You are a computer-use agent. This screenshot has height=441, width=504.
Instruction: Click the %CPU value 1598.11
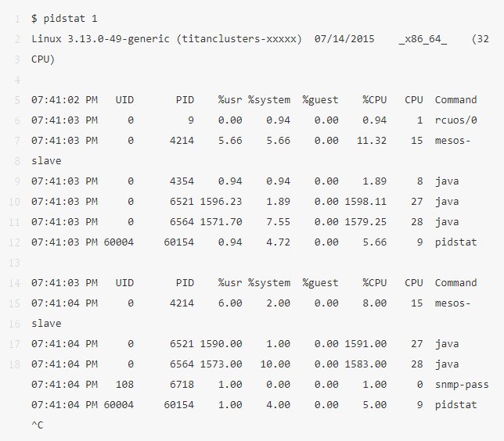pyautogui.click(x=365, y=201)
